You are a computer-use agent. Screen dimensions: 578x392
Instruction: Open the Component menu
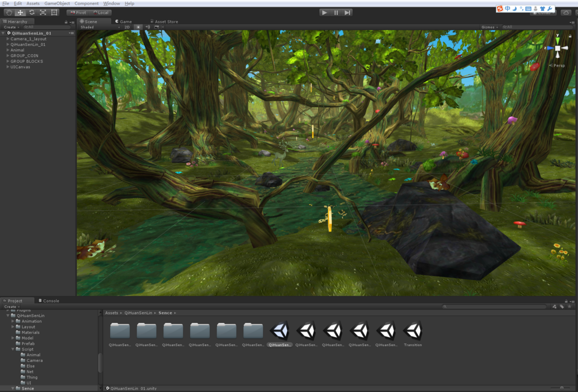86,3
